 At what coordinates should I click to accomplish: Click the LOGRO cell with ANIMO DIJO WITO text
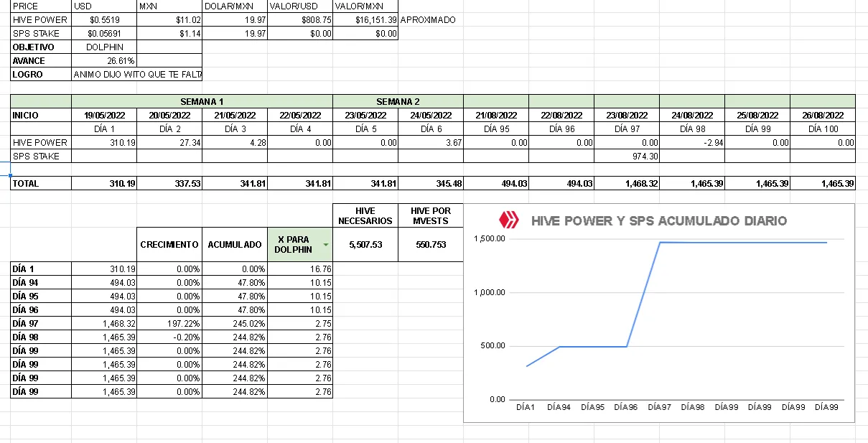coord(137,74)
